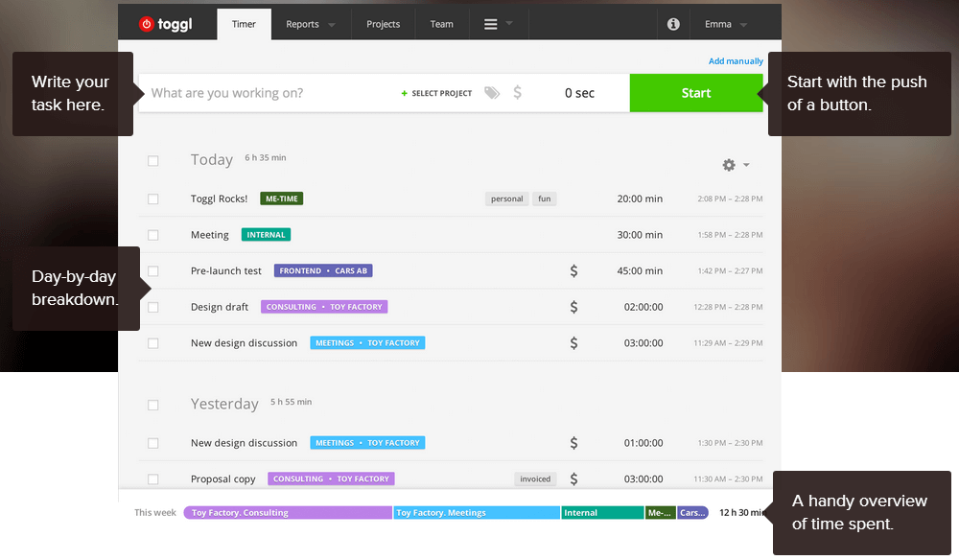
Task: Click the 0 sec timer display
Action: (579, 93)
